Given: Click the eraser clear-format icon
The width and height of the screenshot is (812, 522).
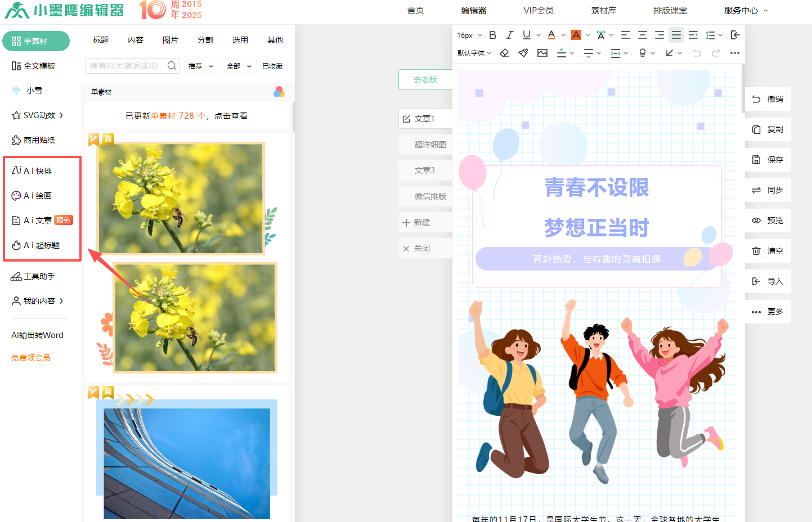Looking at the screenshot, I should click(504, 53).
